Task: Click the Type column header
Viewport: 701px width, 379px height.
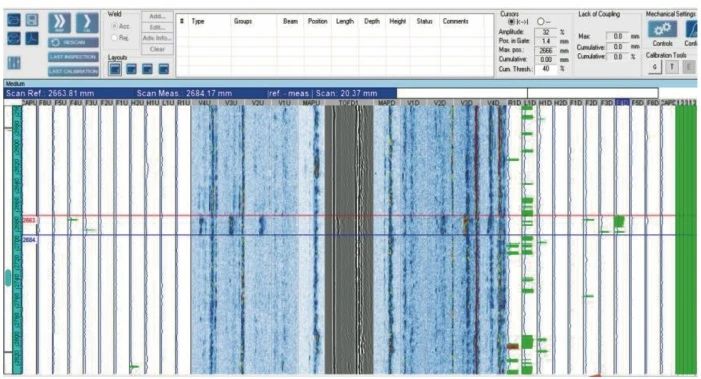Action: click(x=198, y=21)
